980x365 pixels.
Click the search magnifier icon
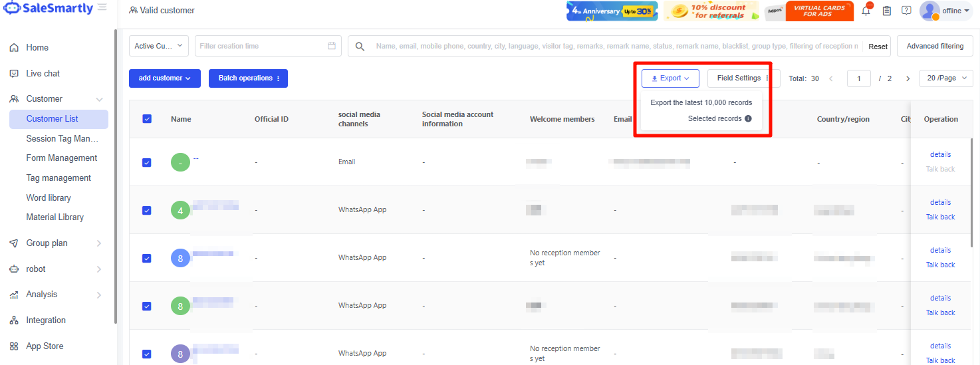click(x=360, y=47)
